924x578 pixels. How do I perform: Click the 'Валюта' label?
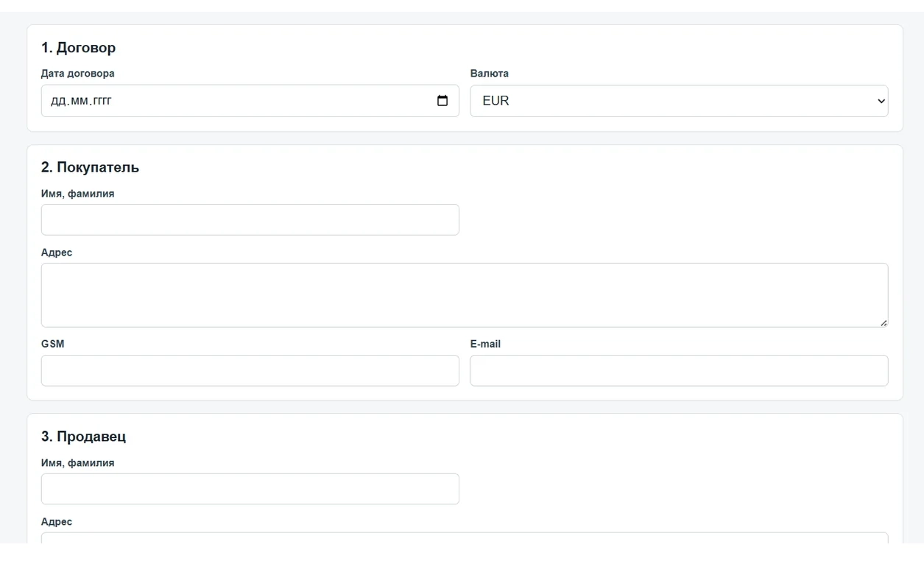[x=489, y=74]
